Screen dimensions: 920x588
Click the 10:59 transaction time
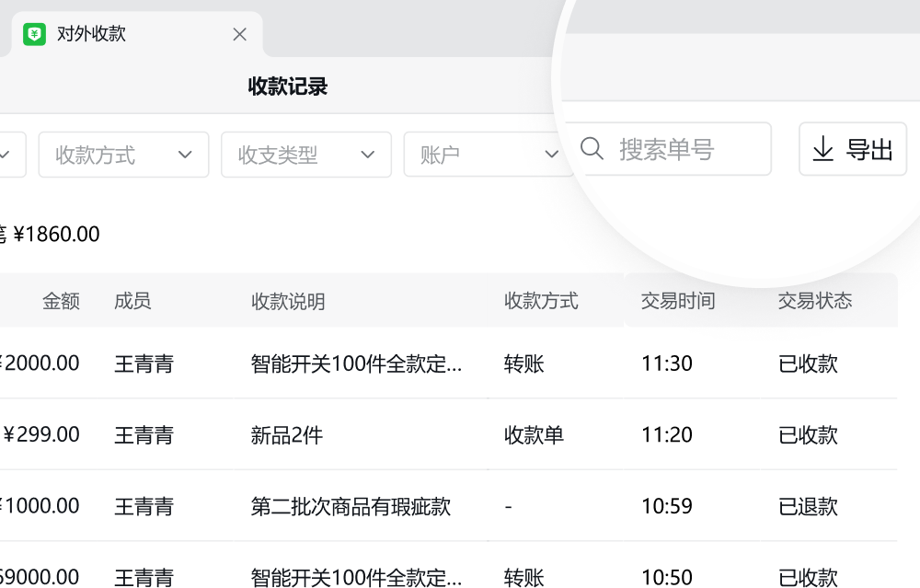666,506
